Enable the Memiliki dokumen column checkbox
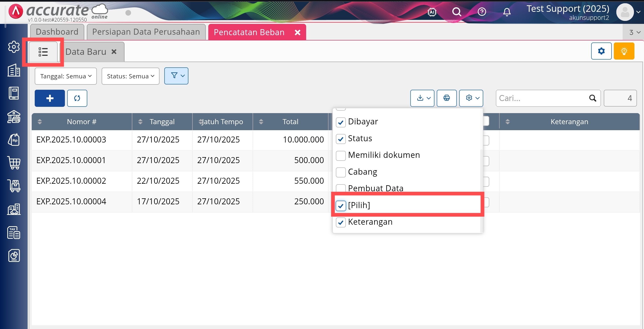Image resolution: width=644 pixels, height=329 pixels. point(341,156)
